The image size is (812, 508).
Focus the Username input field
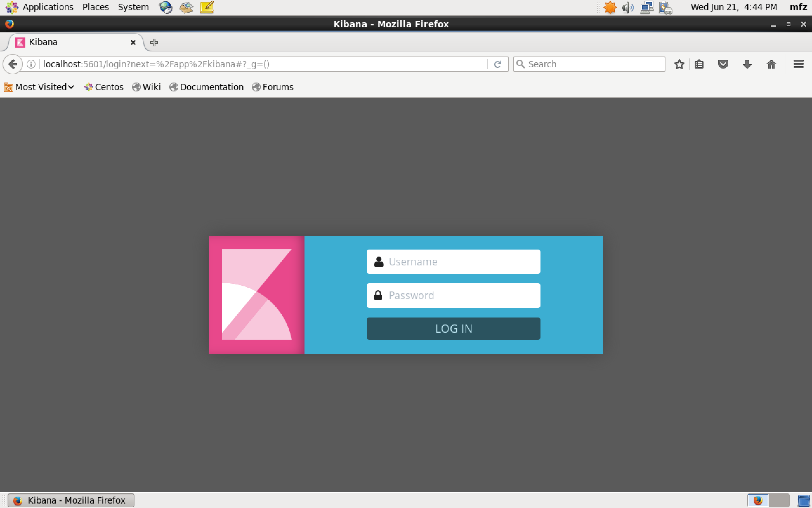pos(453,261)
